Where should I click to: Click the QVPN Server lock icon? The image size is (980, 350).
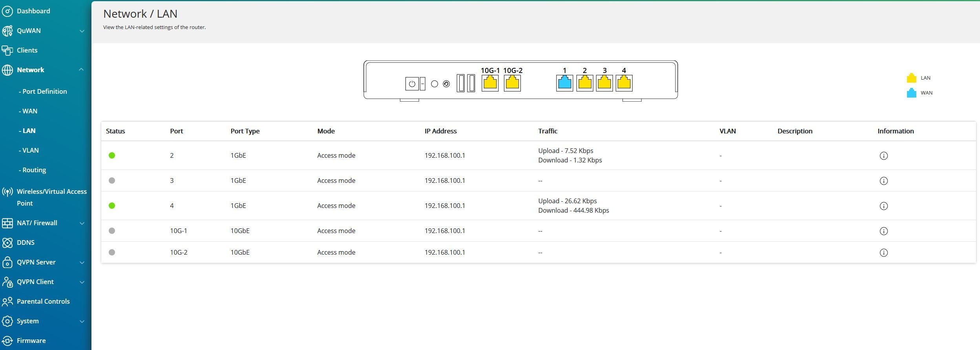pos(7,262)
